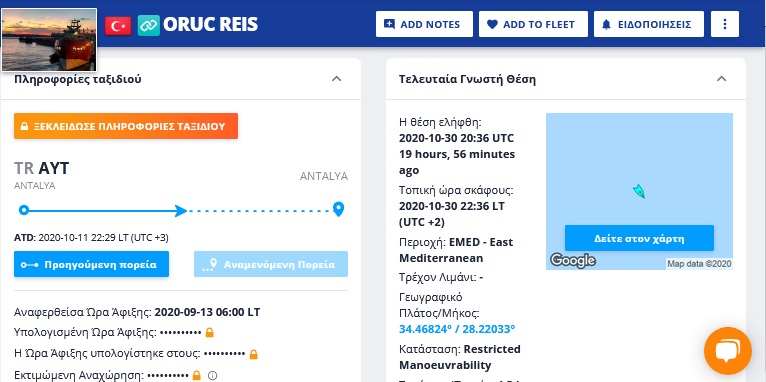766x382 pixels.
Task: Open the three-dot more options menu
Action: tap(725, 24)
